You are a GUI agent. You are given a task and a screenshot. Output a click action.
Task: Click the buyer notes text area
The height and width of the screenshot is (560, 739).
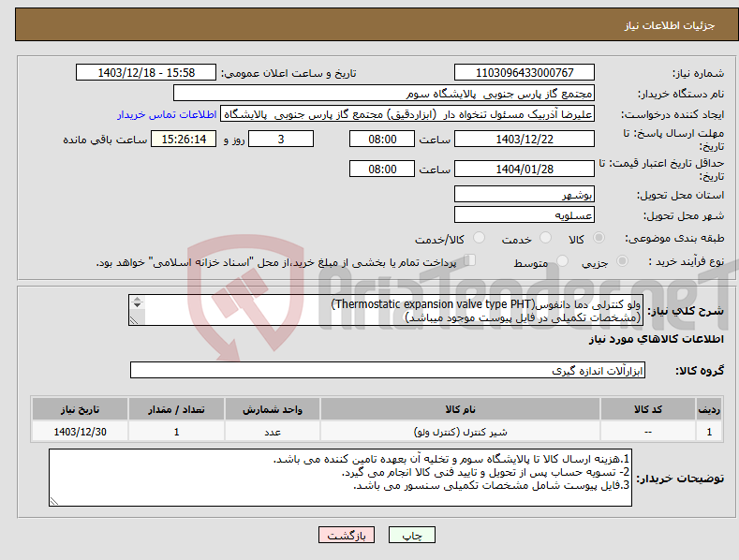tap(340, 478)
